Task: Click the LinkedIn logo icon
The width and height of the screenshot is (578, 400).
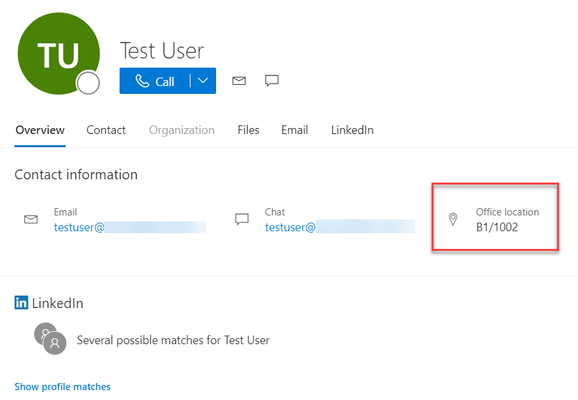Action: click(21, 303)
